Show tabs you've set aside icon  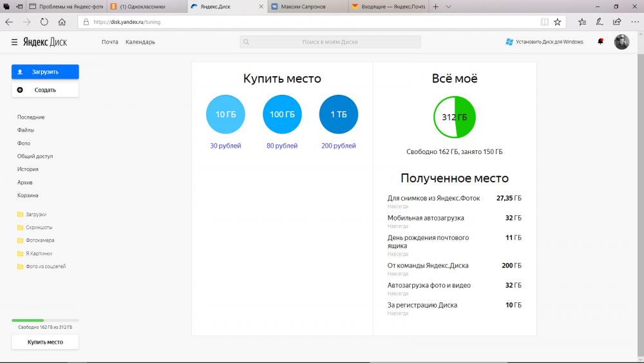click(6, 6)
